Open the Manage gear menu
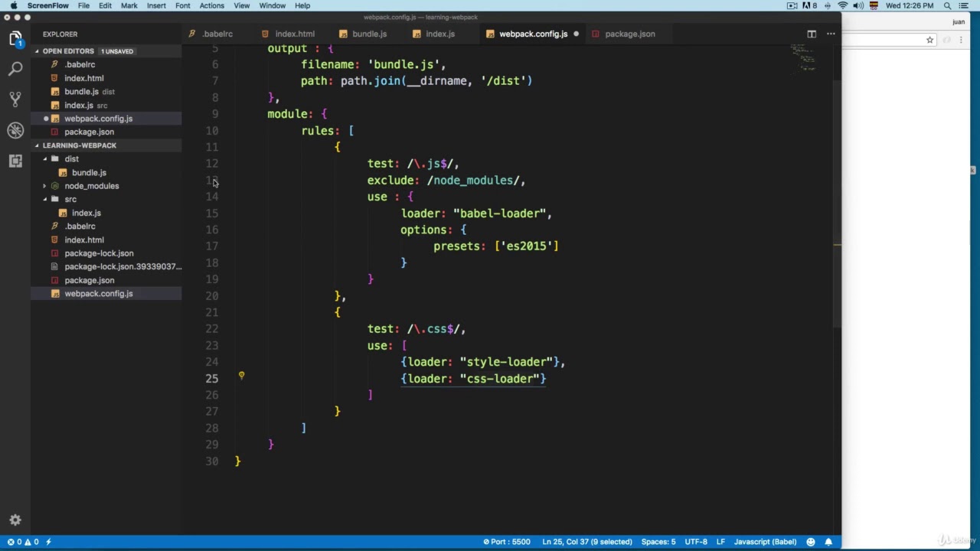The width and height of the screenshot is (980, 551). coord(15,520)
